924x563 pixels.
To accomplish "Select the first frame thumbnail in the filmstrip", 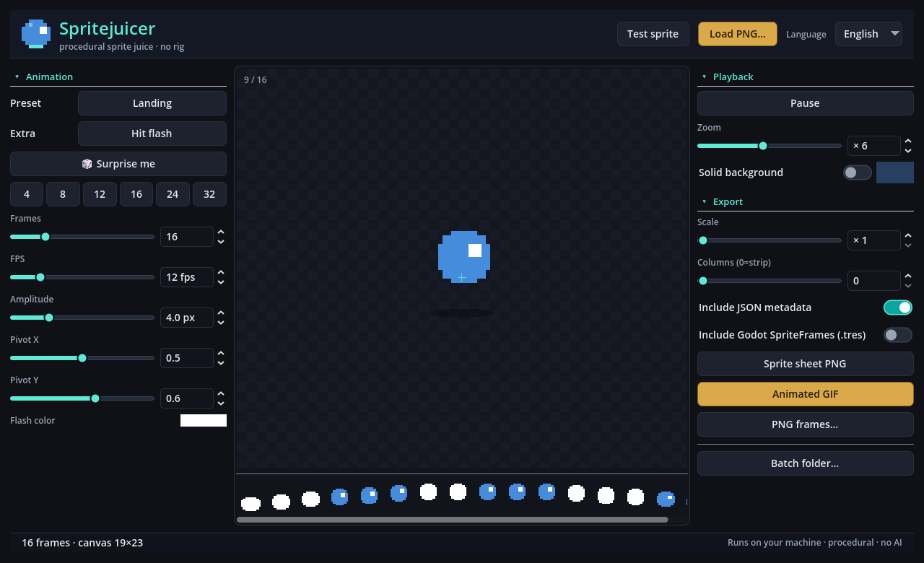I will coord(250,503).
